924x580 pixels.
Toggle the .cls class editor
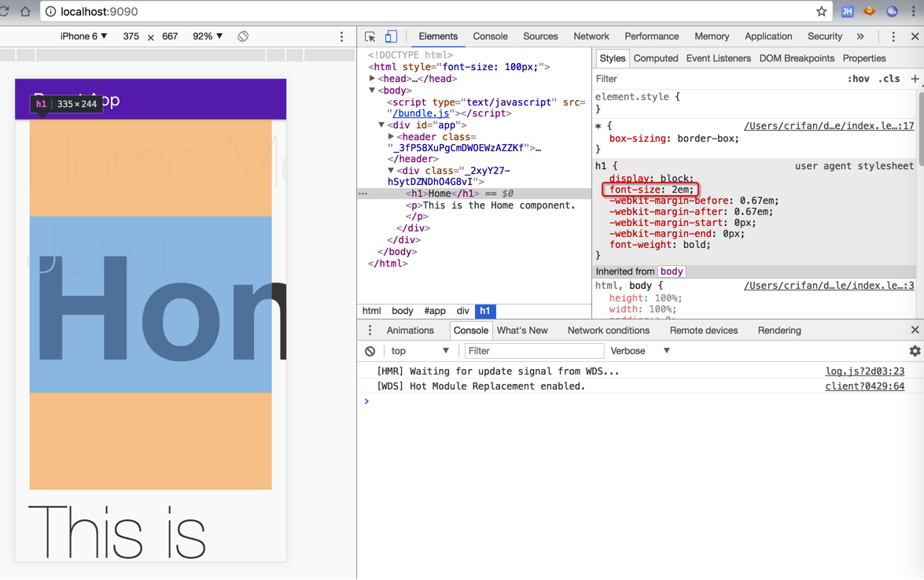point(889,79)
